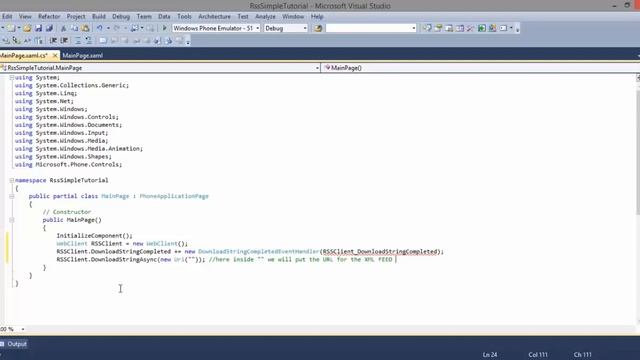Image resolution: width=640 pixels, height=360 pixels.
Task: Open the View menu
Action: pyautogui.click(x=25, y=16)
